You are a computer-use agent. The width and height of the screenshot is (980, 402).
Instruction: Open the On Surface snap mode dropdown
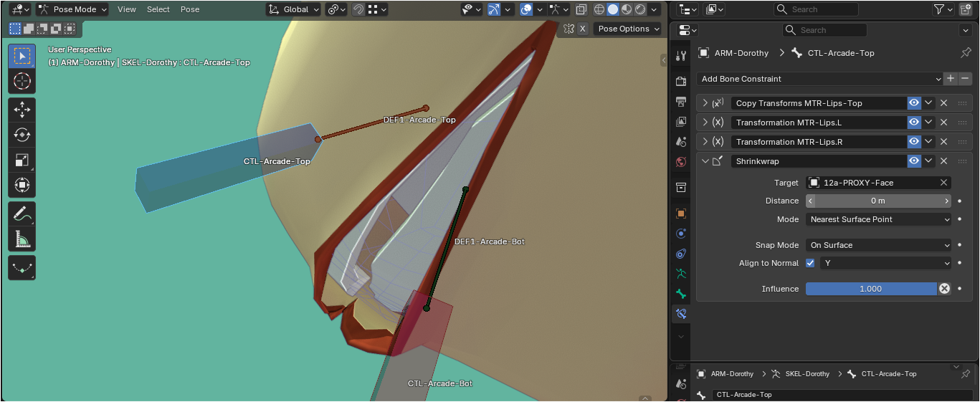click(879, 245)
